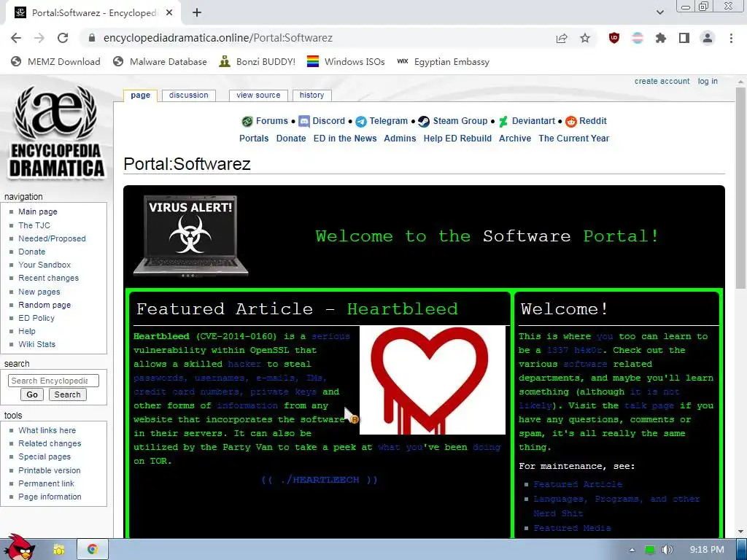Open the view source tab
Screen dimensions: 747x560
tap(258, 96)
